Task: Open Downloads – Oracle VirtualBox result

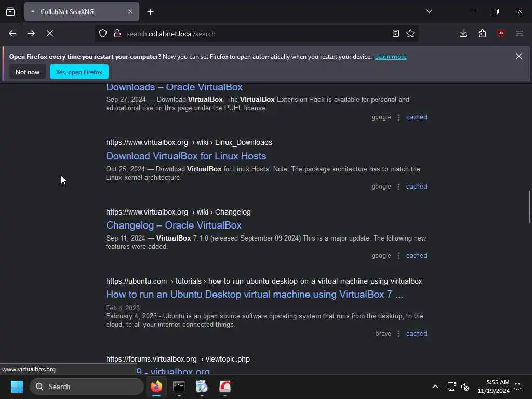Action: click(x=174, y=87)
